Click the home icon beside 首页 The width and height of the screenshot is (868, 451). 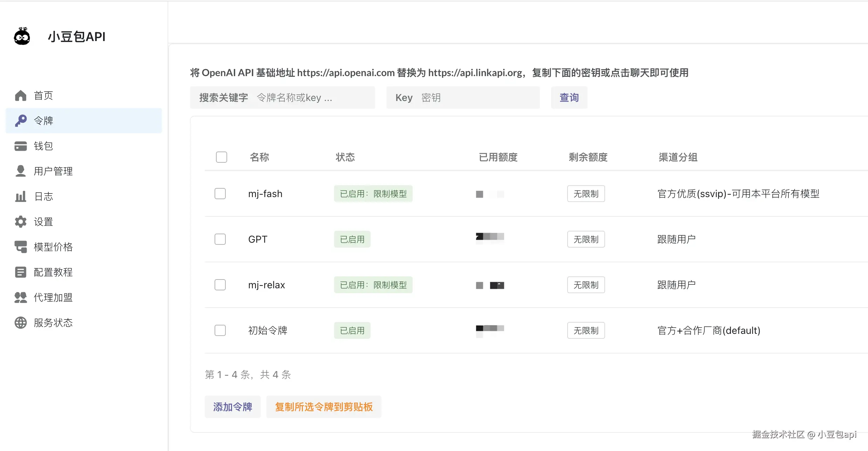[21, 95]
